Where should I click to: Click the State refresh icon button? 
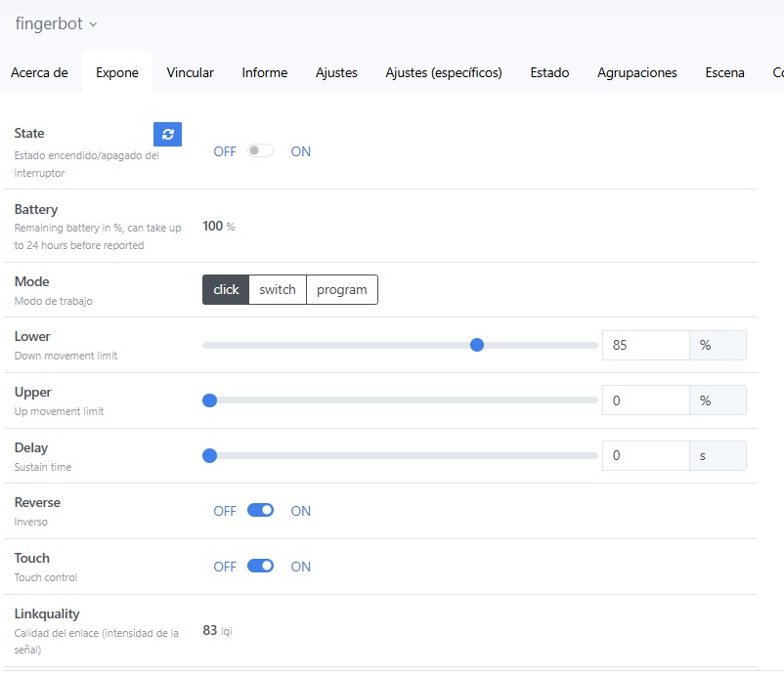[167, 135]
